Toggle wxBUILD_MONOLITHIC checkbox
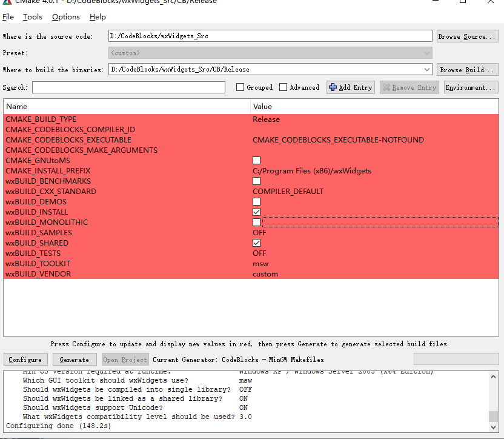Image resolution: width=504 pixels, height=439 pixels. click(x=256, y=222)
